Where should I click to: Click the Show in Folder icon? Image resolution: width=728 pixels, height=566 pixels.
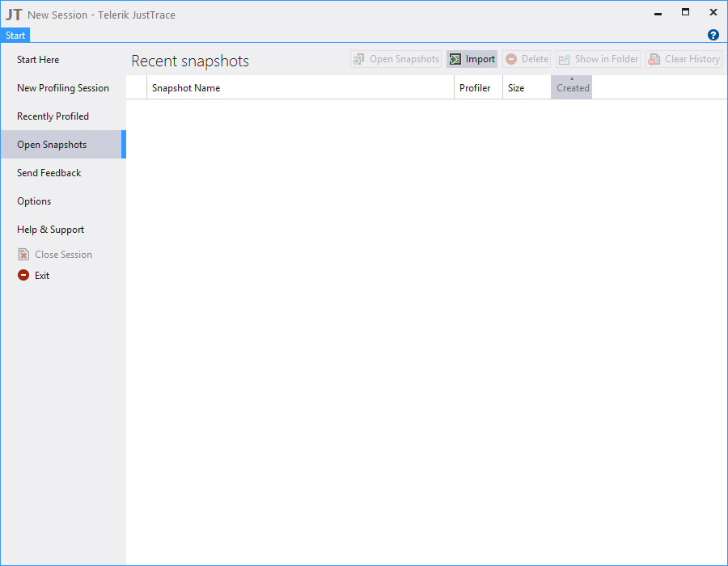tap(564, 59)
